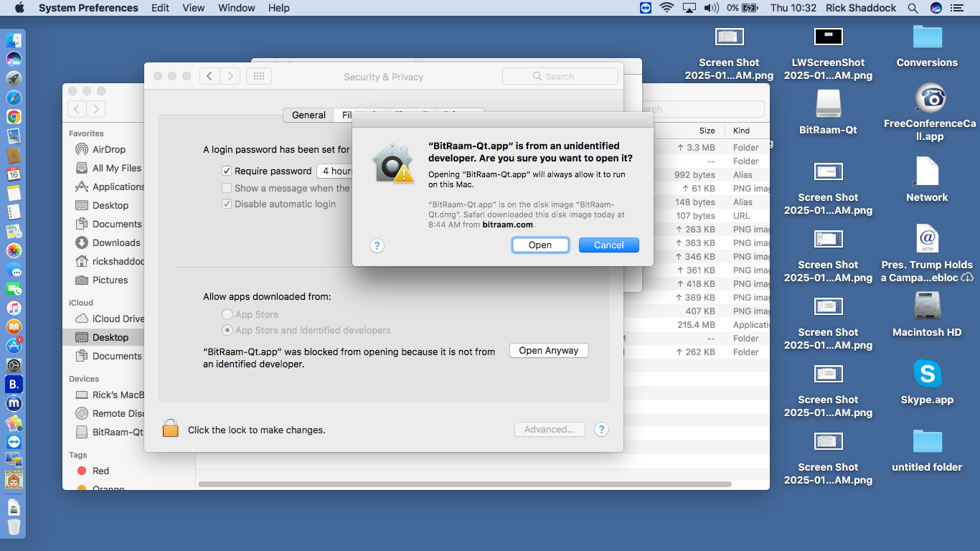Open the Help menu
This screenshot has height=551, width=980.
[279, 8]
